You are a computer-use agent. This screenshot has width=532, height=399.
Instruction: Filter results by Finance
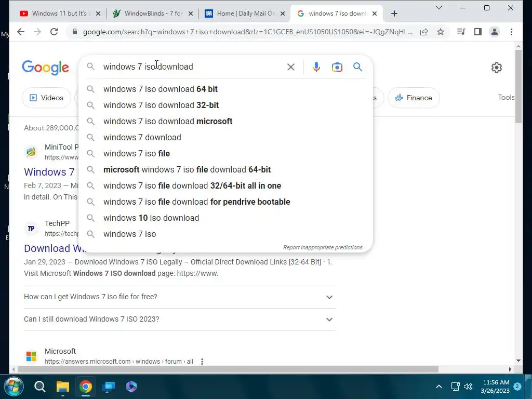[x=414, y=98]
